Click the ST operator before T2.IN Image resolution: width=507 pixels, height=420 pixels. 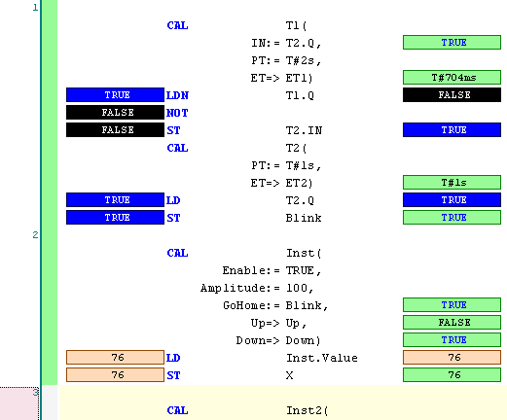click(x=173, y=130)
